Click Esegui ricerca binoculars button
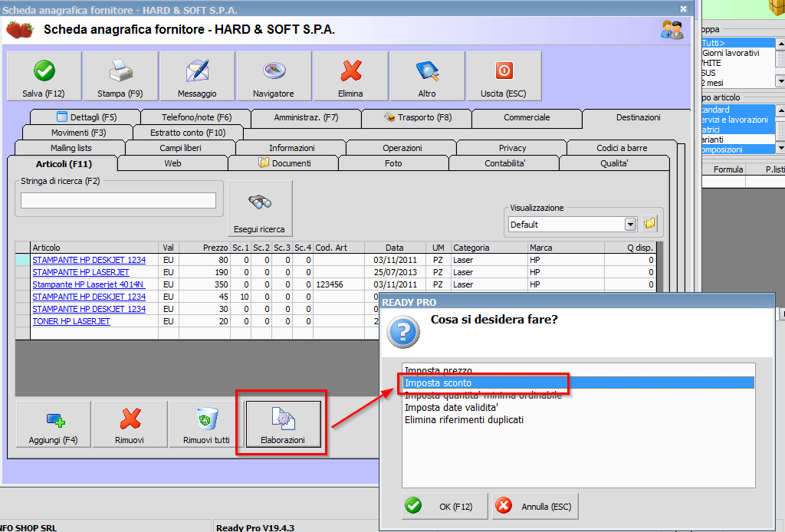The width and height of the screenshot is (785, 532). coord(260,209)
